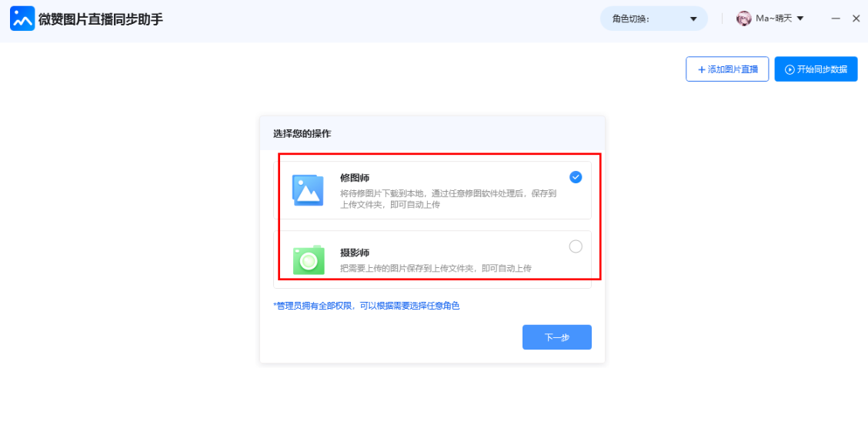868x442 pixels.
Task: Click the 摄影师 title text
Action: tap(354, 253)
